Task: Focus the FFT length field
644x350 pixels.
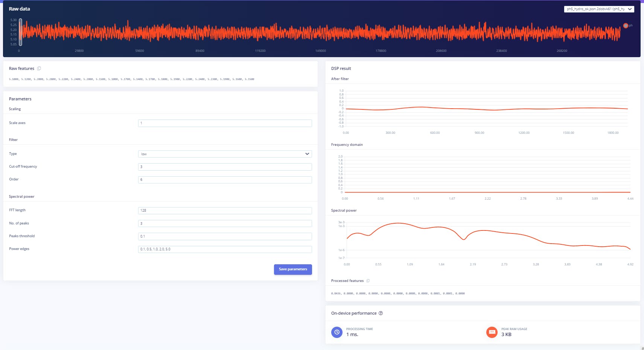Action: (x=225, y=210)
